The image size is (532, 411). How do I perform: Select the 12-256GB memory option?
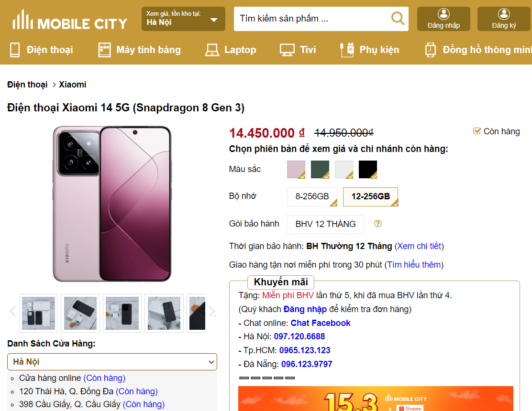(x=370, y=196)
